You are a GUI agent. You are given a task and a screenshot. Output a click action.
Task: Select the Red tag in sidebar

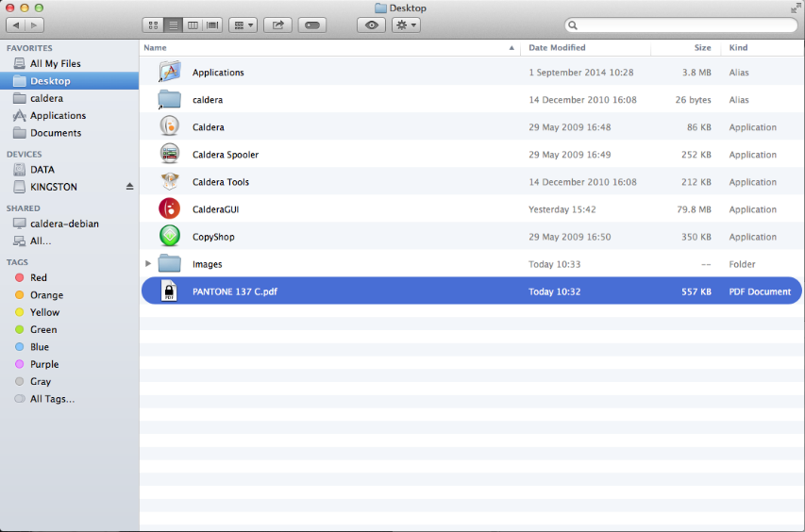click(38, 278)
